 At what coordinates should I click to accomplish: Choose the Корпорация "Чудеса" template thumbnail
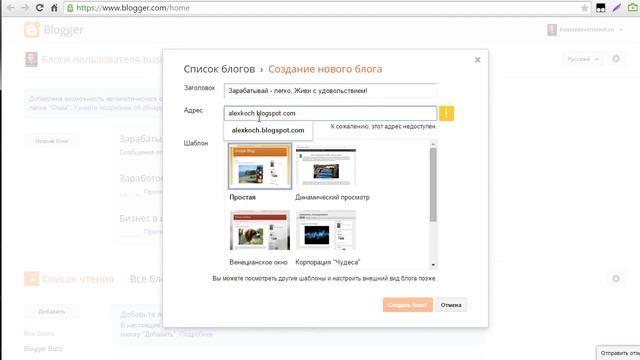tap(326, 231)
